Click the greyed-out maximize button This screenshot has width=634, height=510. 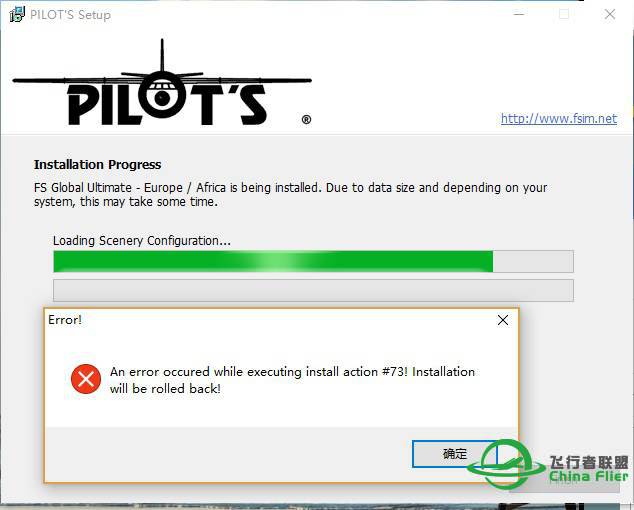[564, 15]
